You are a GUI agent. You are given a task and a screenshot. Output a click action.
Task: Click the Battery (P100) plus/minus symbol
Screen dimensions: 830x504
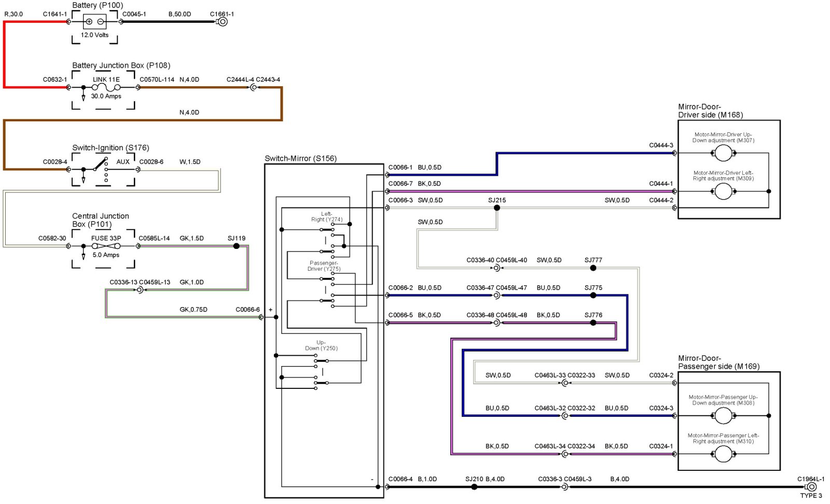(x=94, y=22)
